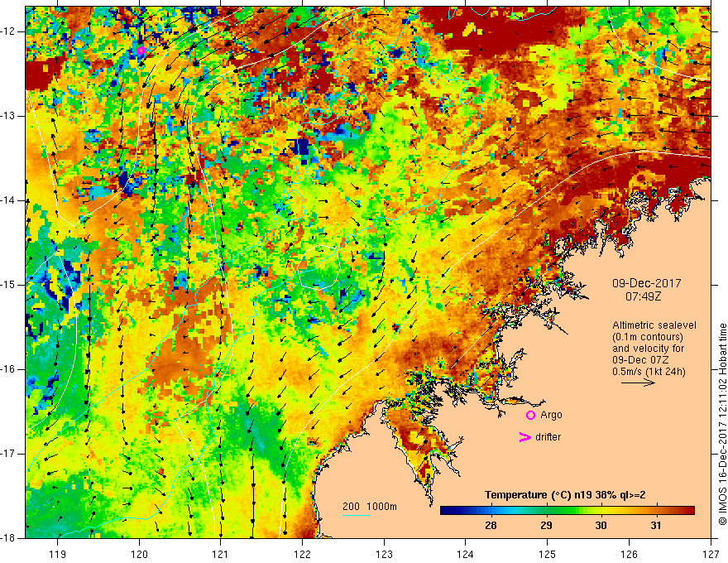Image resolution: width=728 pixels, height=563 pixels.
Task: Click the '07:49Z' time label
Action: 643,296
